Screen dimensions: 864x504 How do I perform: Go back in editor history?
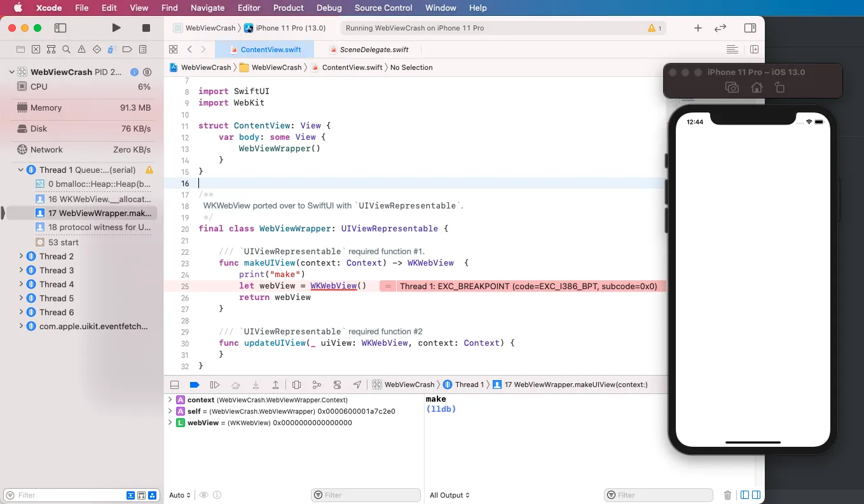pyautogui.click(x=189, y=50)
